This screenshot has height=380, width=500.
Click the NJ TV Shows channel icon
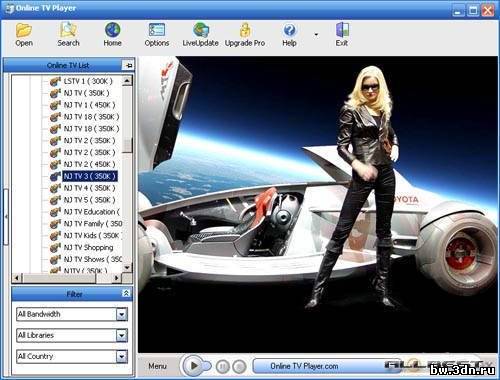55,259
